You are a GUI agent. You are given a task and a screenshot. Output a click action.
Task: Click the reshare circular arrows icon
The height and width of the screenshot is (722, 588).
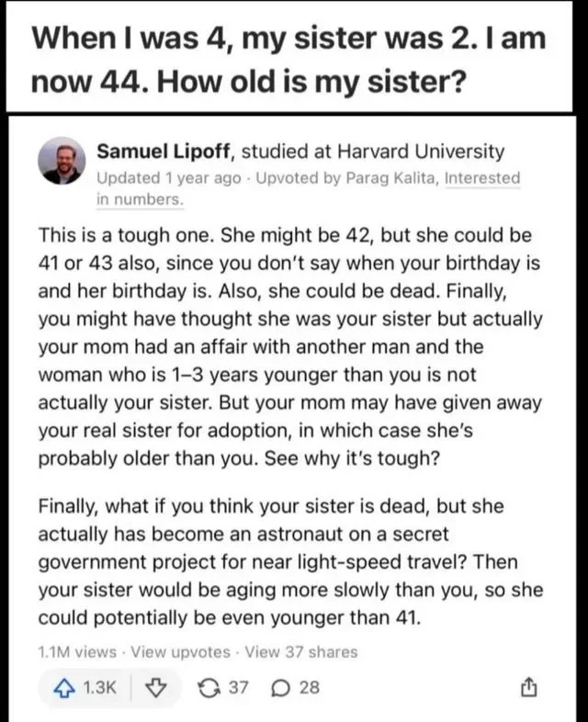click(x=208, y=687)
